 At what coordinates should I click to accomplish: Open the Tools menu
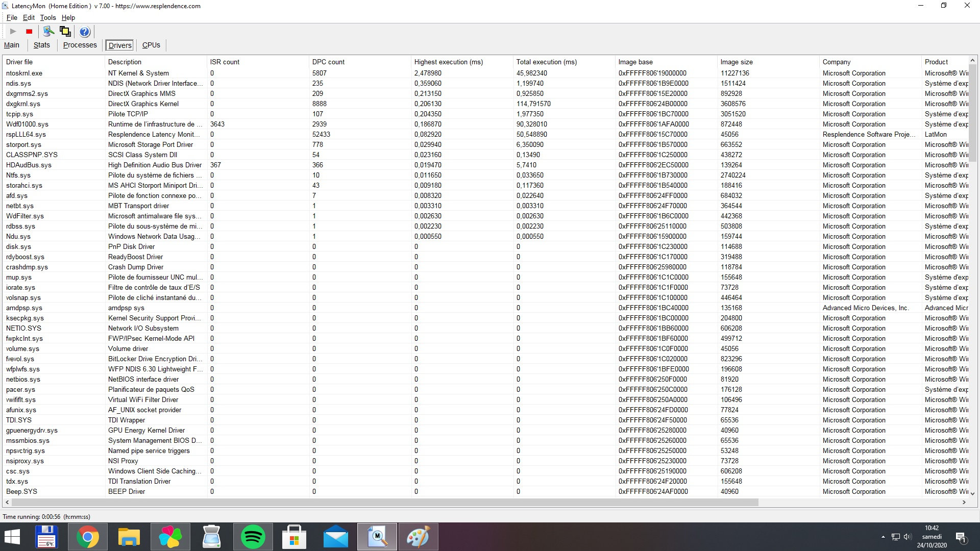tap(48, 17)
